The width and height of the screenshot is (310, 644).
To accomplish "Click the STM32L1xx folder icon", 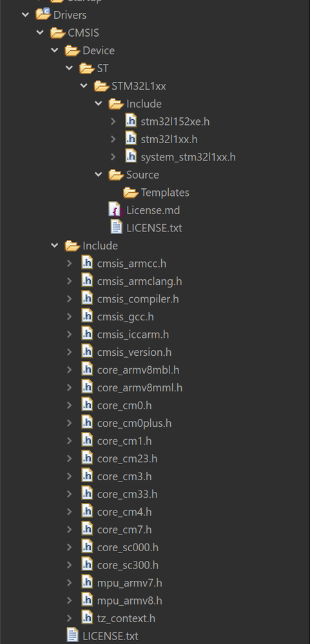I will click(x=101, y=86).
